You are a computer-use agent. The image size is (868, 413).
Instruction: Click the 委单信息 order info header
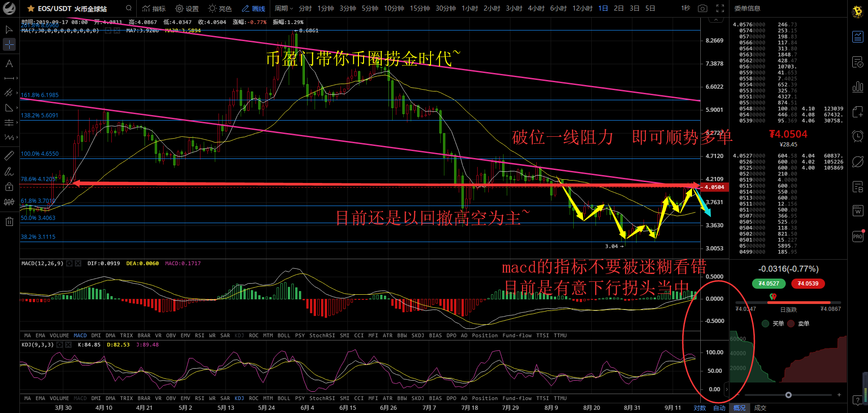[747, 8]
